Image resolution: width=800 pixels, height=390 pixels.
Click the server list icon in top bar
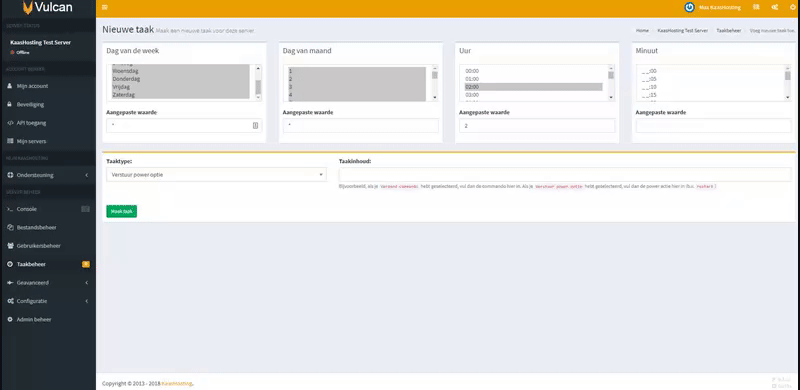(x=756, y=7)
